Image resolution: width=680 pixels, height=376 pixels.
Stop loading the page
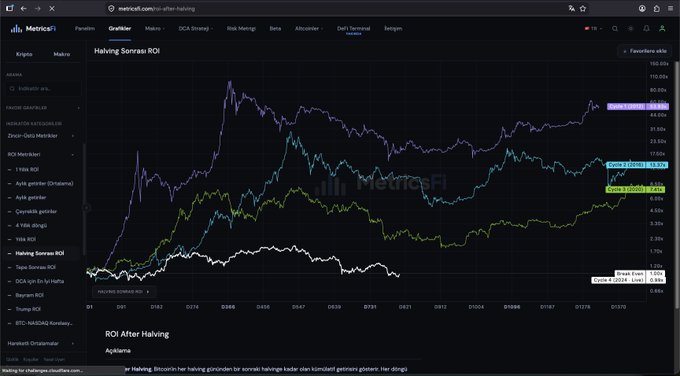click(52, 8)
